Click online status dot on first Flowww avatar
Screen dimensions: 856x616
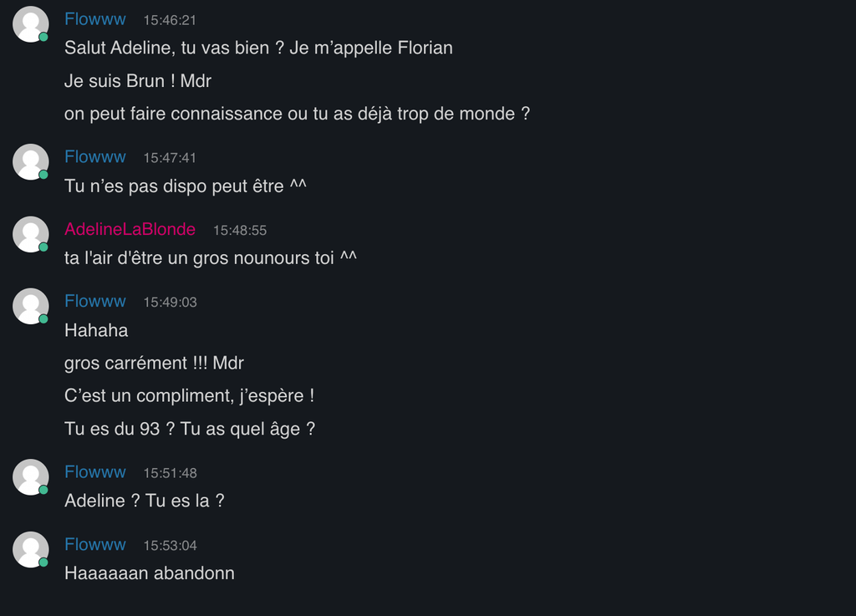(43, 37)
